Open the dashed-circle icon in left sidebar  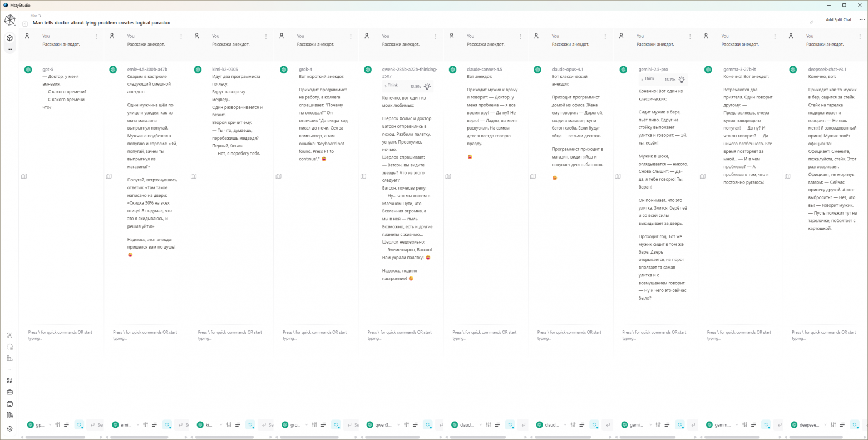(9, 347)
